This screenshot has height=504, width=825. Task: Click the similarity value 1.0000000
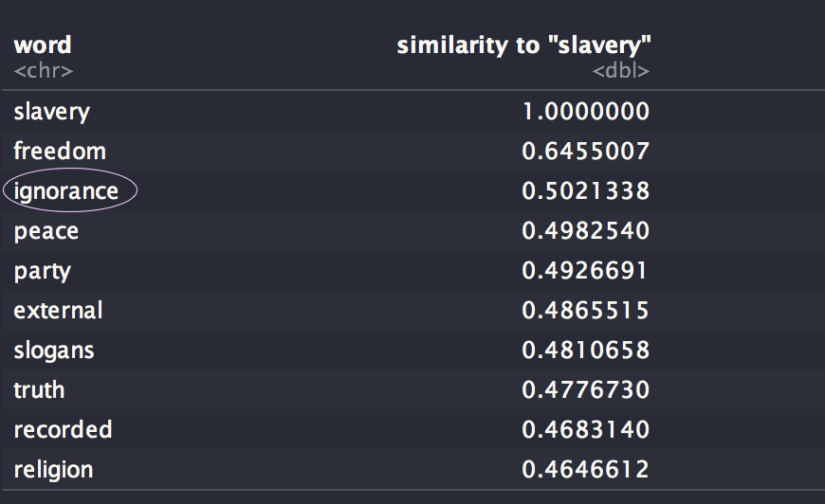click(585, 112)
